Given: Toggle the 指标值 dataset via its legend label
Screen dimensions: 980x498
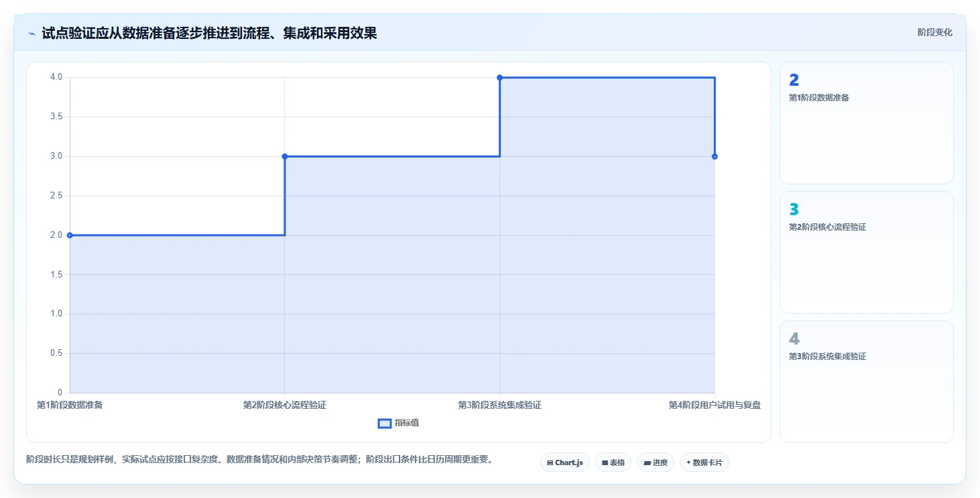Looking at the screenshot, I should pos(407,423).
